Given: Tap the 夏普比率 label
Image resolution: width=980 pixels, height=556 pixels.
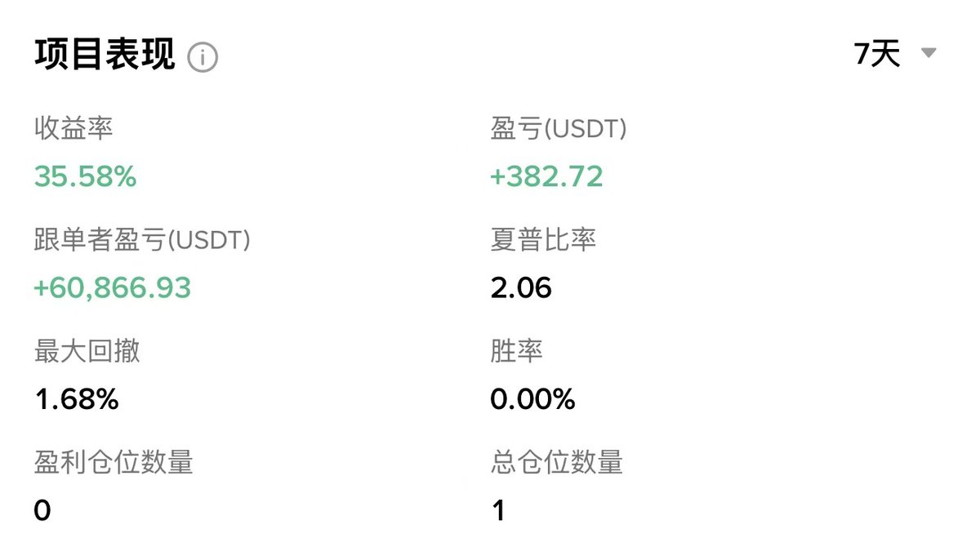Looking at the screenshot, I should 543,240.
